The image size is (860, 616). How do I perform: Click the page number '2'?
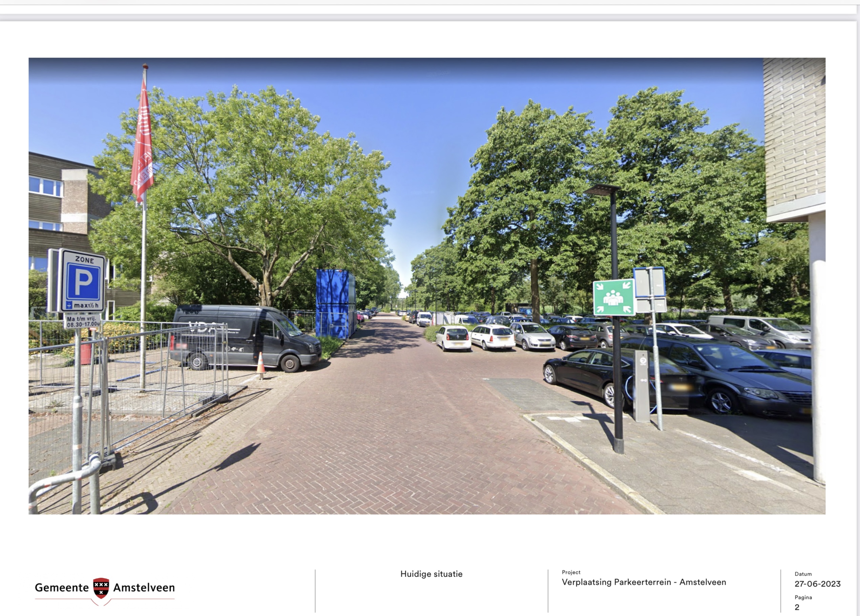click(797, 607)
